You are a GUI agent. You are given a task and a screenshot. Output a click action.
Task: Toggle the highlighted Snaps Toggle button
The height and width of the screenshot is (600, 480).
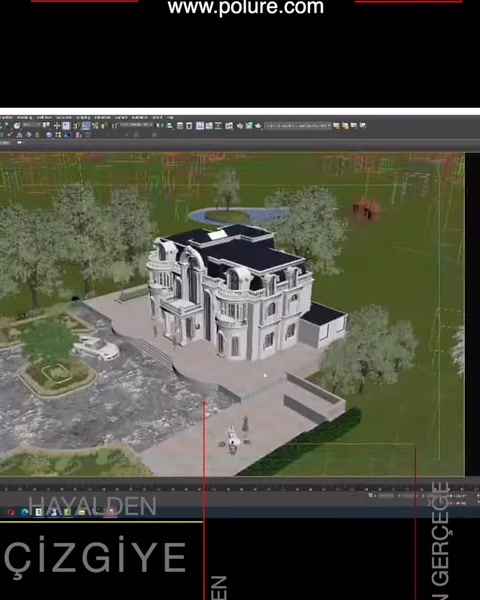point(86,126)
